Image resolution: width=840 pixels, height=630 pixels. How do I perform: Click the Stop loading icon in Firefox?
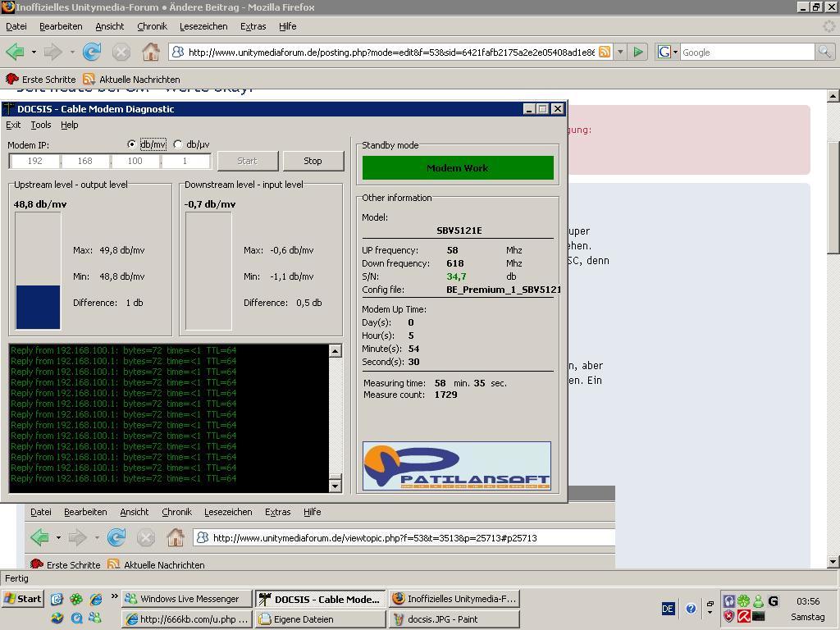pyautogui.click(x=121, y=52)
